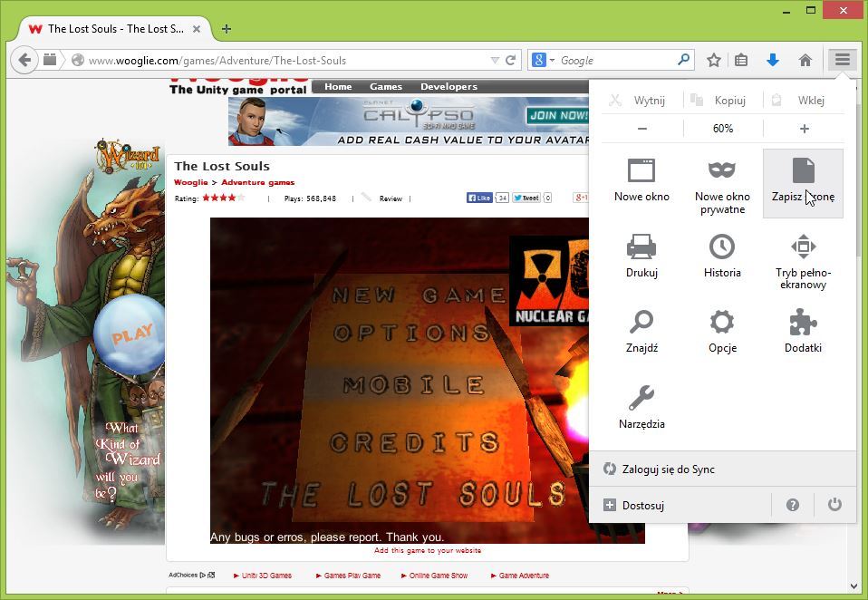Click the power quit icon in menu

pyautogui.click(x=834, y=505)
